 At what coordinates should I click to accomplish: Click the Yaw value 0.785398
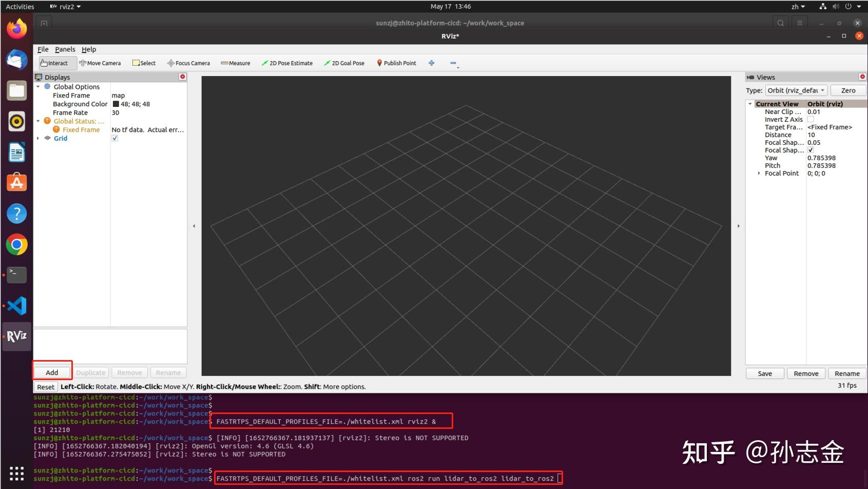tap(821, 158)
